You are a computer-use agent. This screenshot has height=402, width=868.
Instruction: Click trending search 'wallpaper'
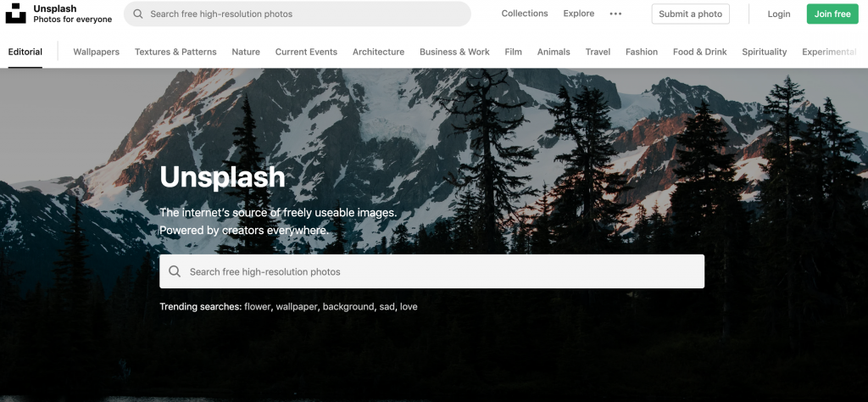tap(297, 306)
